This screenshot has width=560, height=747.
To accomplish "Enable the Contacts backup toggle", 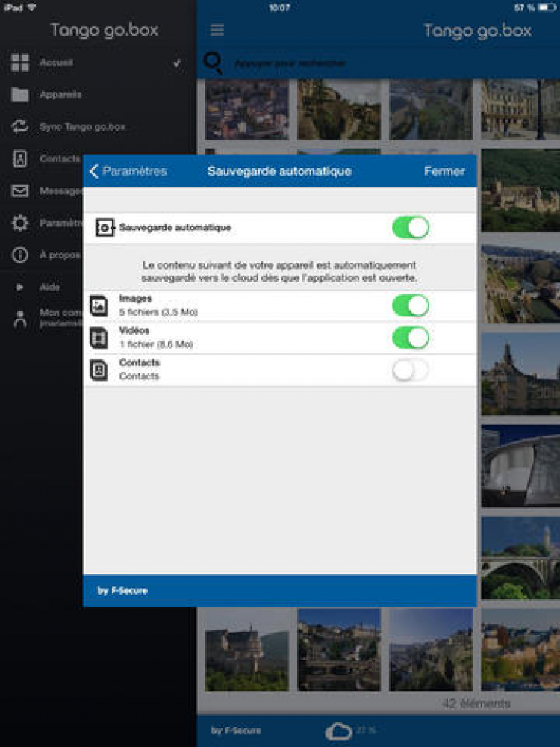I will tap(411, 370).
